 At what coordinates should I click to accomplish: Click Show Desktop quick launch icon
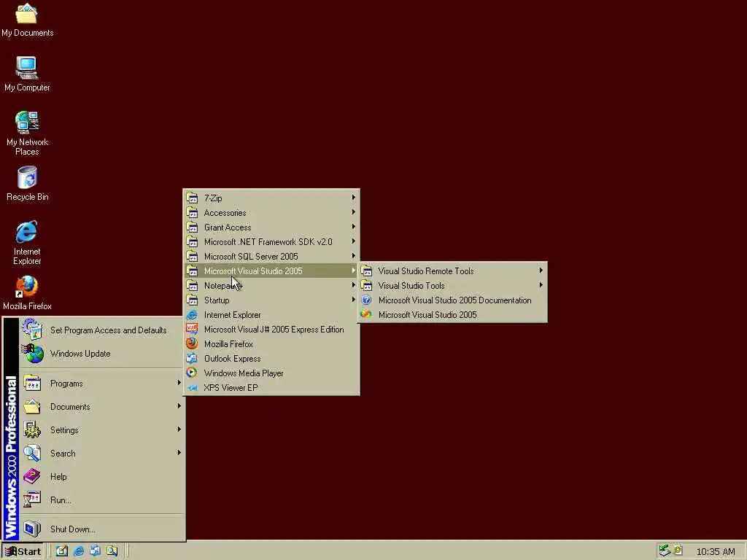coord(62,551)
